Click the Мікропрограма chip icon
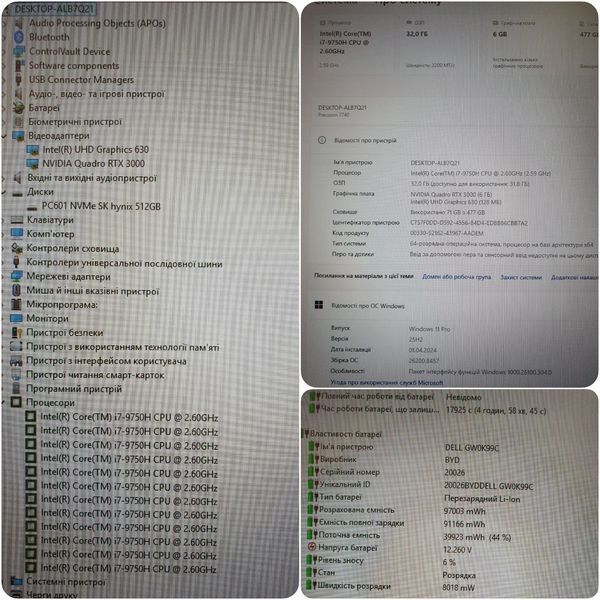600x600 pixels. click(x=16, y=305)
